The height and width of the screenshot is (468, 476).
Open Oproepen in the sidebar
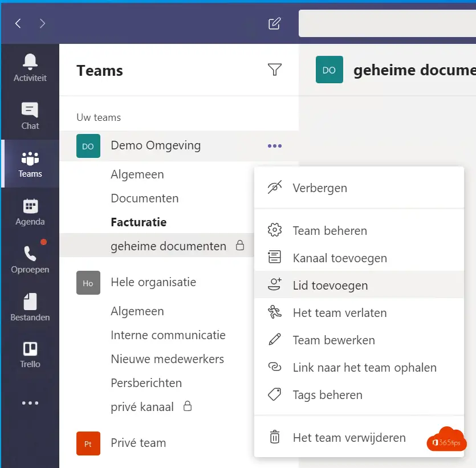pyautogui.click(x=30, y=259)
